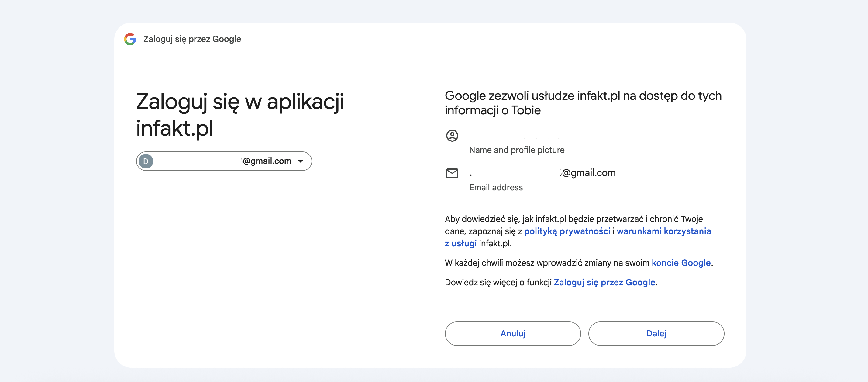Click the envelope email icon
The image size is (868, 382).
click(452, 173)
